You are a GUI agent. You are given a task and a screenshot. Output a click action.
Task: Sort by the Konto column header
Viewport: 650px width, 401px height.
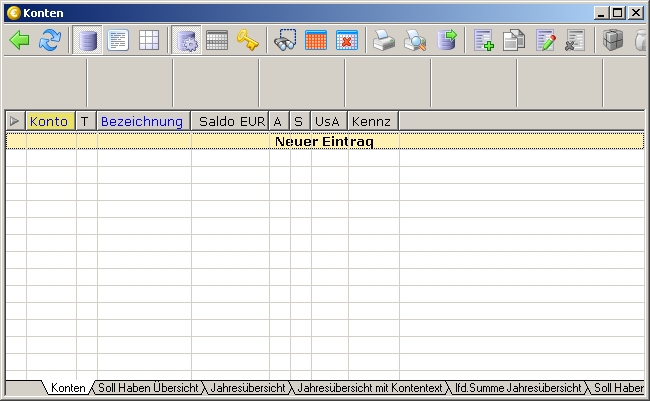tap(50, 121)
